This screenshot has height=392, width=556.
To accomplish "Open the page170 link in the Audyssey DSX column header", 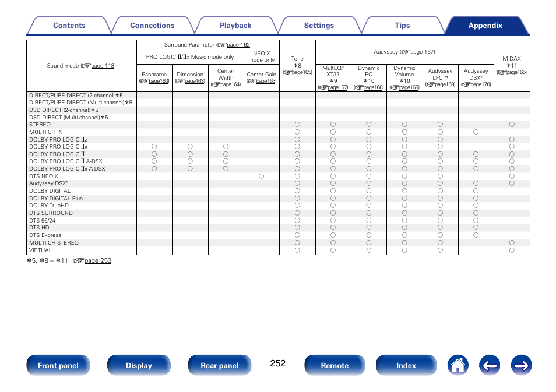I will [480, 84].
